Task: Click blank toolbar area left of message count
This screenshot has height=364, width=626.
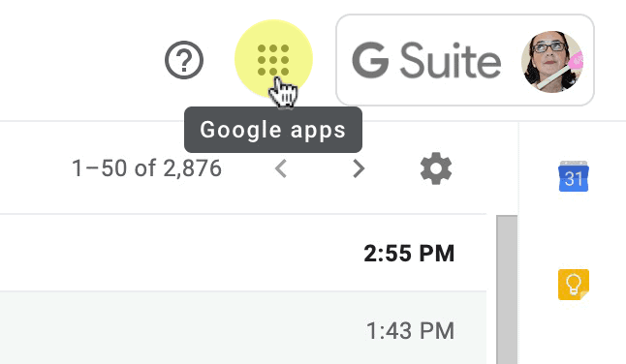Action: [x=34, y=168]
